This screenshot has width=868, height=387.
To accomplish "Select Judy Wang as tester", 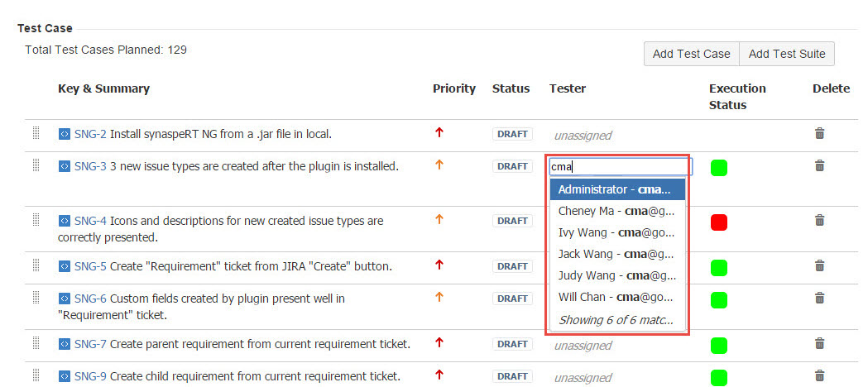I will [616, 275].
